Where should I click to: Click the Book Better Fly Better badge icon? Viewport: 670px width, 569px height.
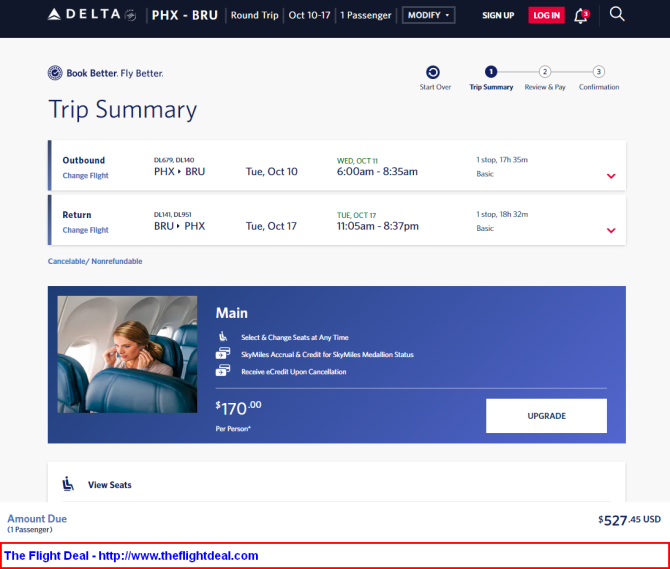point(55,73)
